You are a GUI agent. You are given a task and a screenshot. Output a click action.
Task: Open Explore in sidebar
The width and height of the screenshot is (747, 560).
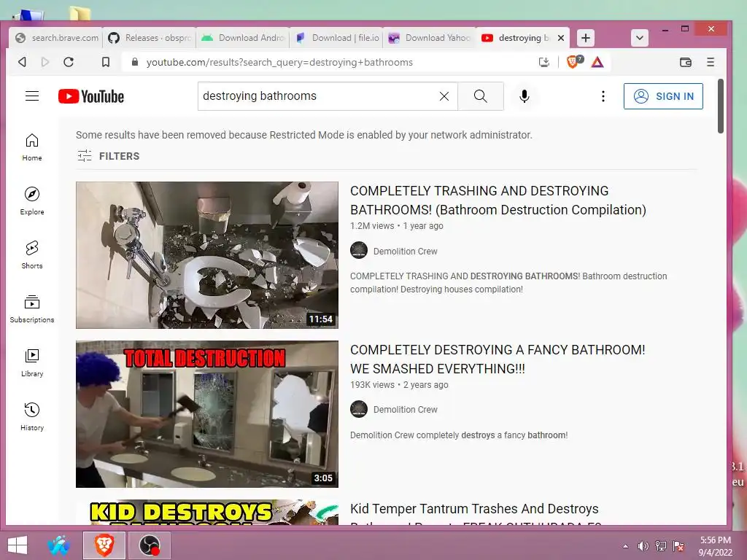coord(32,201)
